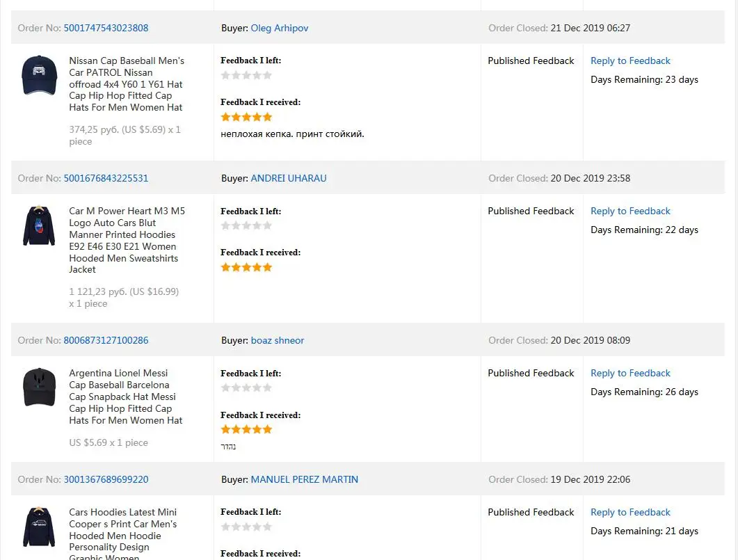738x560 pixels.
Task: Open order number 5001676843225531
Action: [x=106, y=178]
